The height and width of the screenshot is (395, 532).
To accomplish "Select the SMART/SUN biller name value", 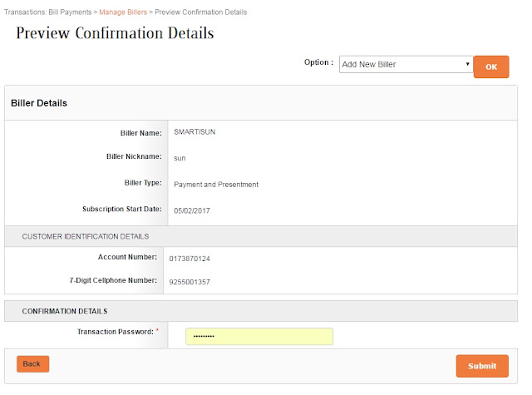I will pyautogui.click(x=195, y=132).
